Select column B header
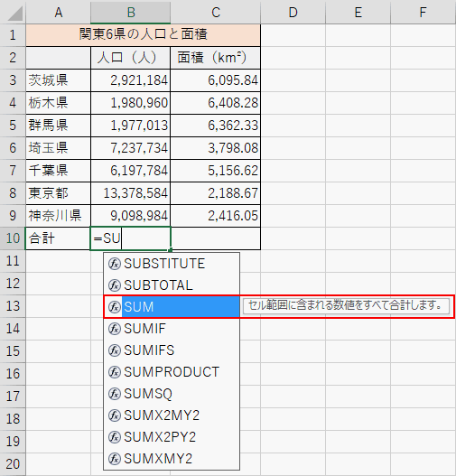456x476 pixels. pos(130,13)
